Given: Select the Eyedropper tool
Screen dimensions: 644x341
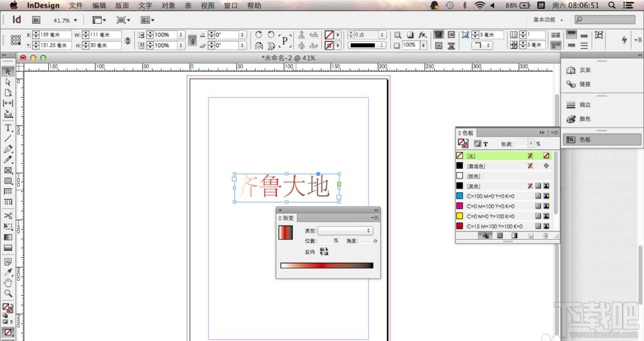Looking at the screenshot, I should pos(8,272).
